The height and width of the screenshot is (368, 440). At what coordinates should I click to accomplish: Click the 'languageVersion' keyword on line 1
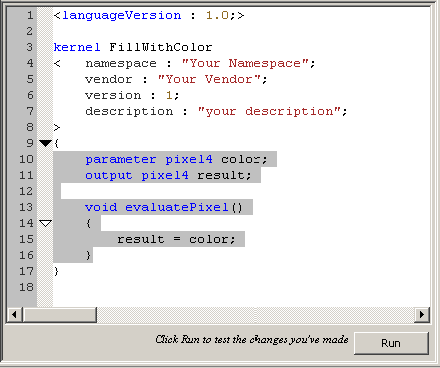[x=122, y=15]
